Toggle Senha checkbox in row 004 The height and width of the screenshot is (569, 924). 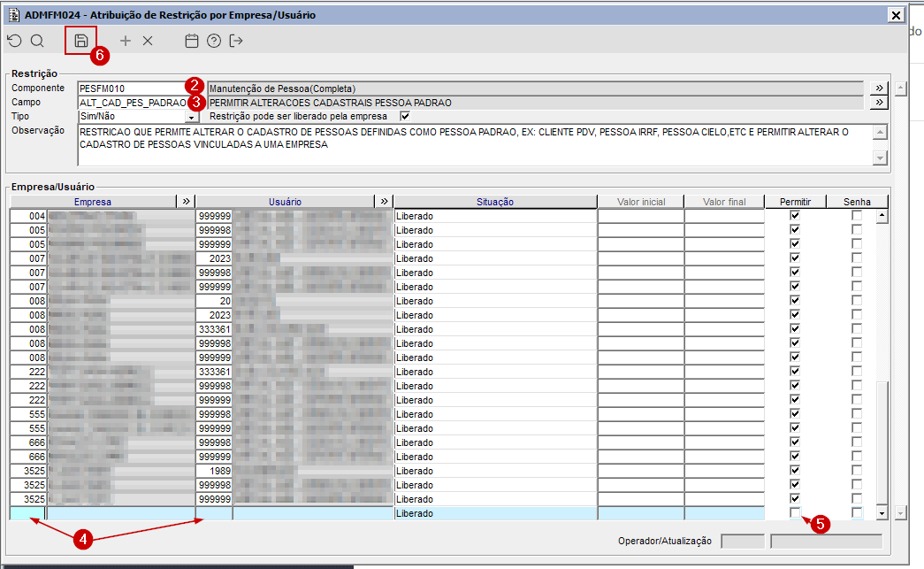857,216
